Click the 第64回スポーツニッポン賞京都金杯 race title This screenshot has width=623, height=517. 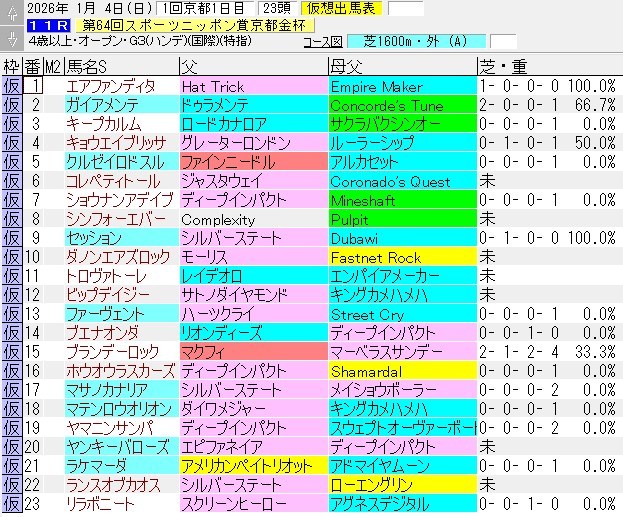(195, 25)
